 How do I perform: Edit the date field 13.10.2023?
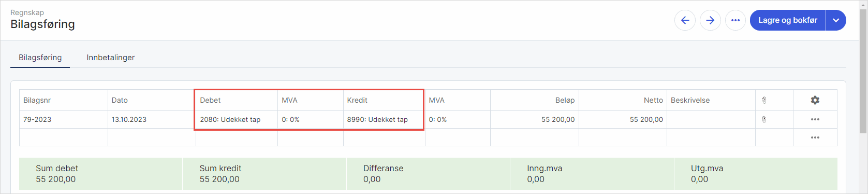coord(152,119)
